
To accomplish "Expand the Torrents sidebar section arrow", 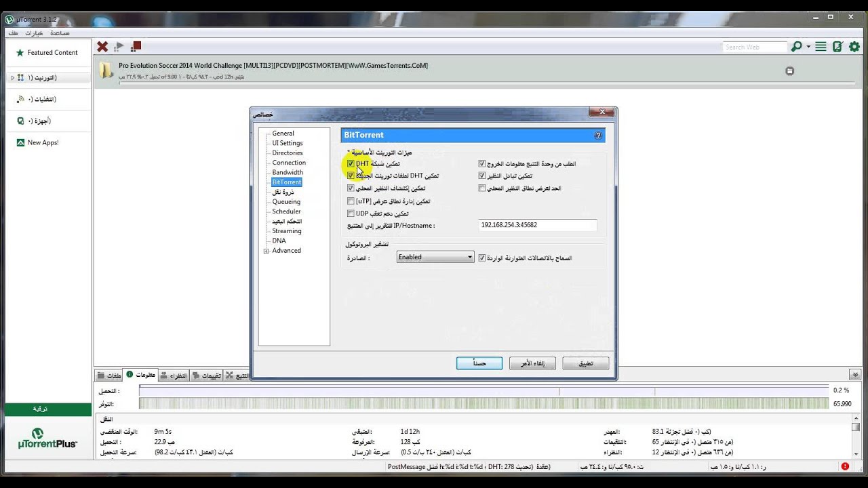I will (x=13, y=77).
